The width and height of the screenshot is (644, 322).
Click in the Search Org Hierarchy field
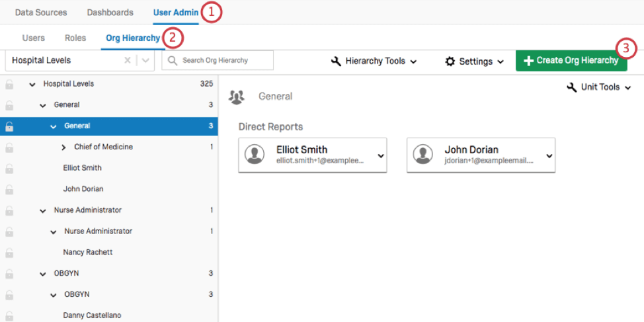[x=218, y=60]
